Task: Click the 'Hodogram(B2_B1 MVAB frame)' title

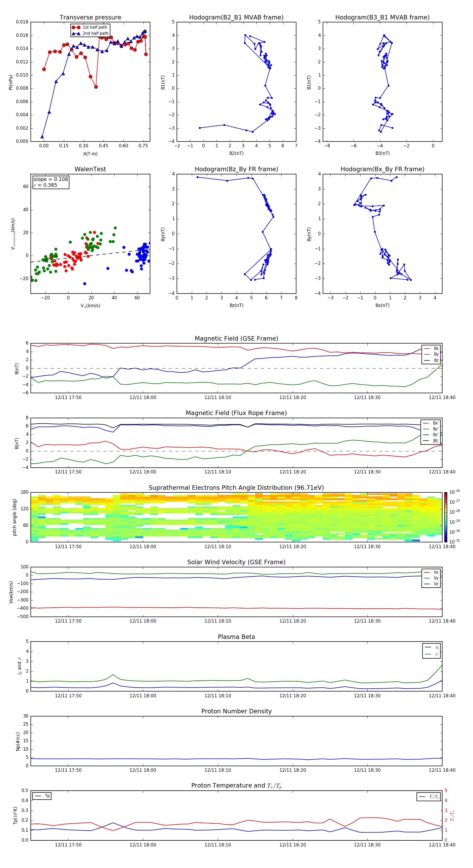Action: pos(236,18)
